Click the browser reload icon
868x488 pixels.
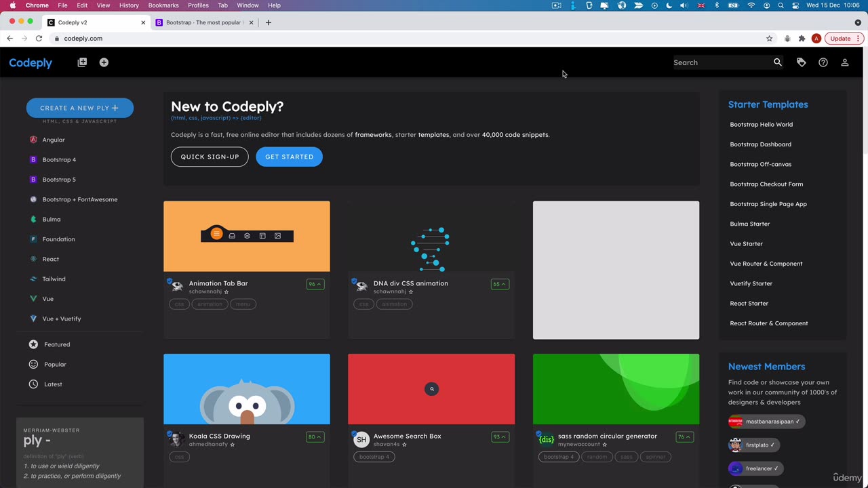[39, 39]
